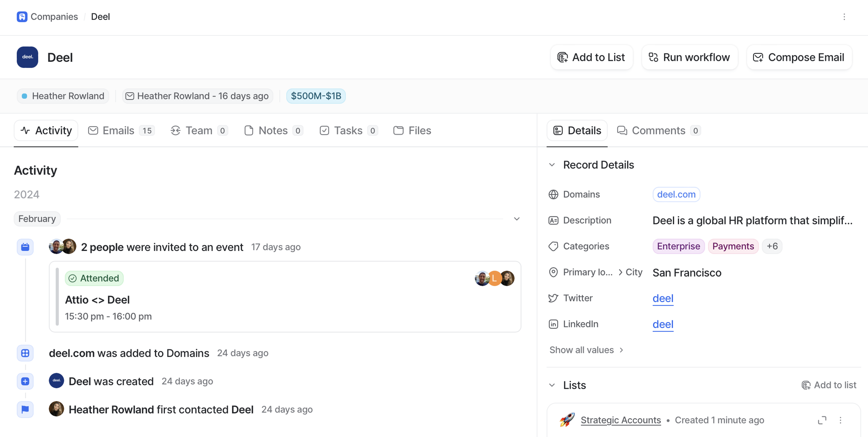Click the domains grid icon in timeline
868x437 pixels.
coord(25,353)
